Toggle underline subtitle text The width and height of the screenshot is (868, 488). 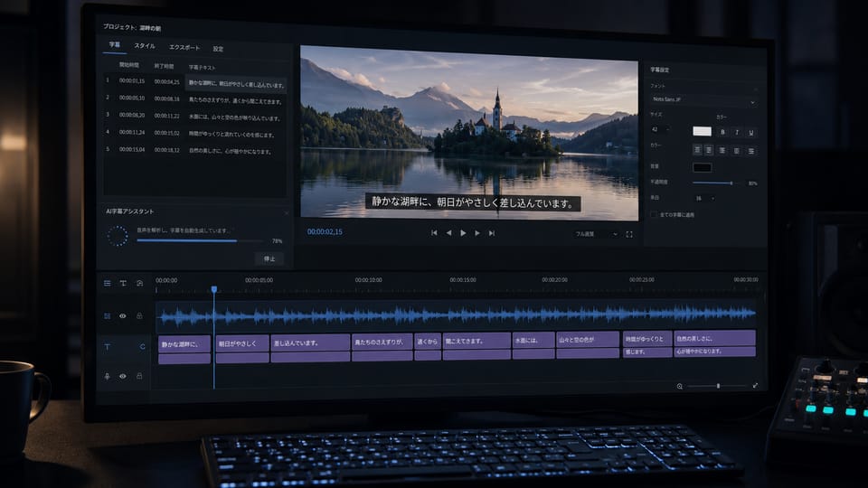click(x=751, y=132)
